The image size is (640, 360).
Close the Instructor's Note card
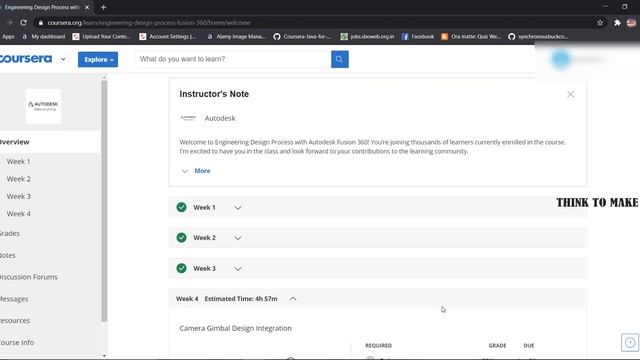click(570, 94)
